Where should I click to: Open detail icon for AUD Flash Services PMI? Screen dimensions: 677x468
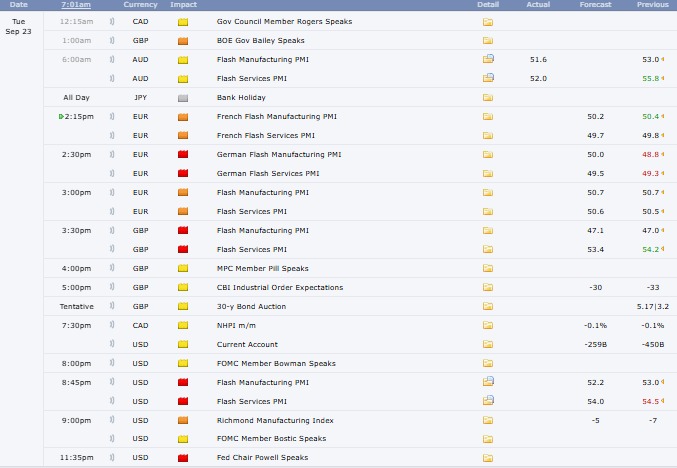[488, 77]
